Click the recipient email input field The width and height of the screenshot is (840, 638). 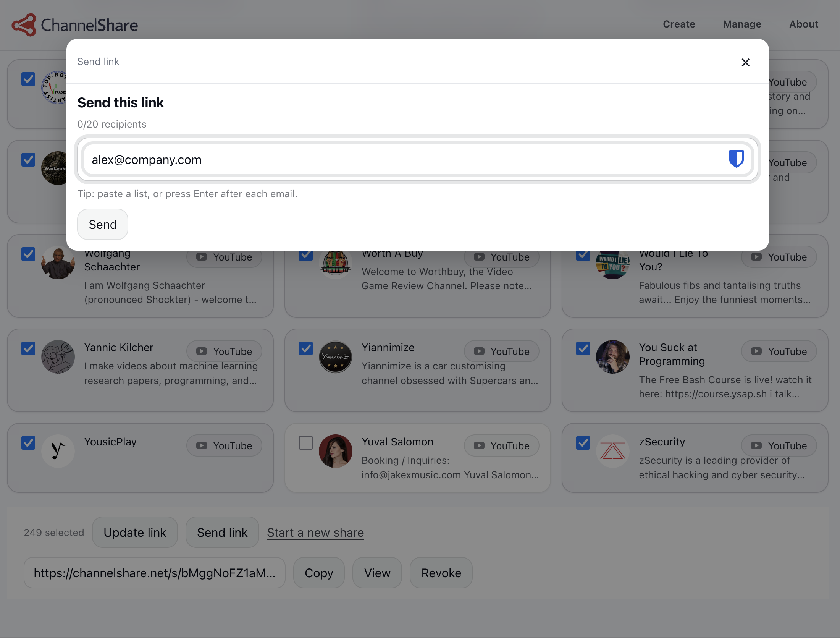382,159
